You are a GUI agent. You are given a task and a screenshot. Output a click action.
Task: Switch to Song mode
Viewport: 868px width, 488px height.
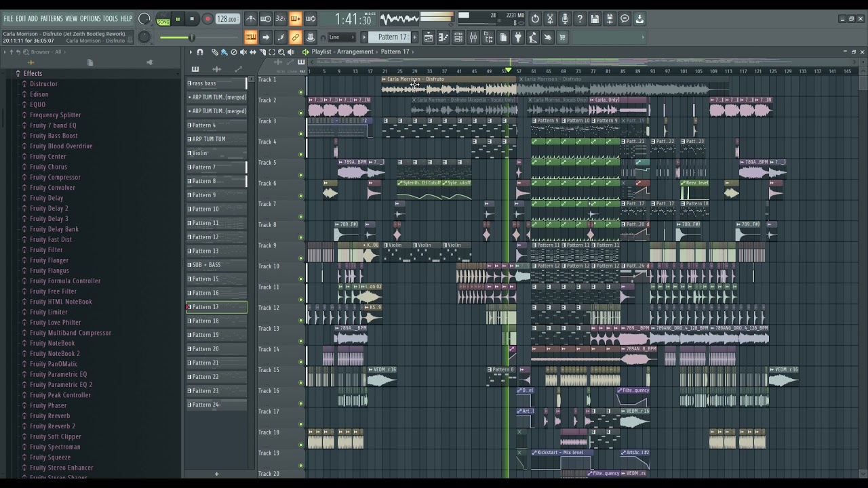163,22
